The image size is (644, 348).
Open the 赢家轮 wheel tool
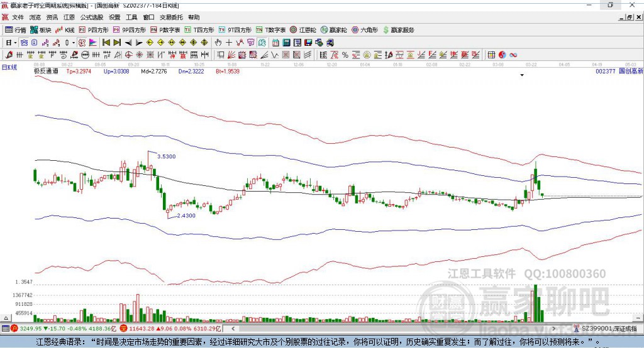333,30
